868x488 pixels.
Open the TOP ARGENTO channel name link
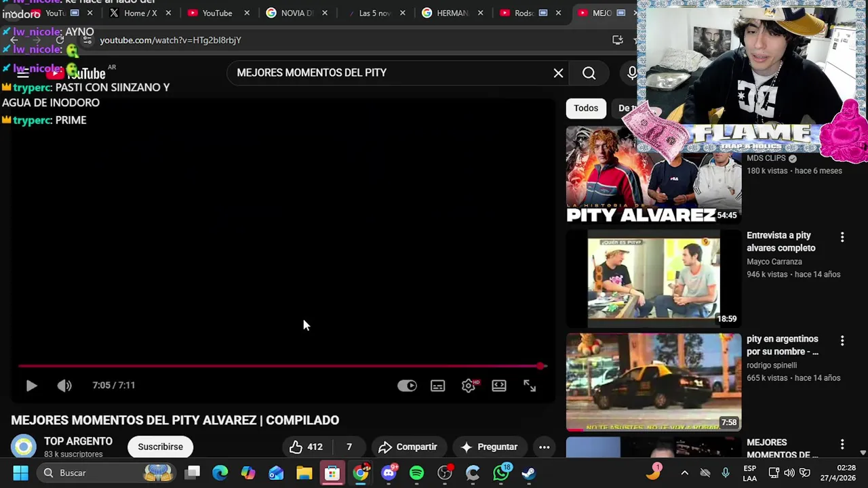pos(78,441)
